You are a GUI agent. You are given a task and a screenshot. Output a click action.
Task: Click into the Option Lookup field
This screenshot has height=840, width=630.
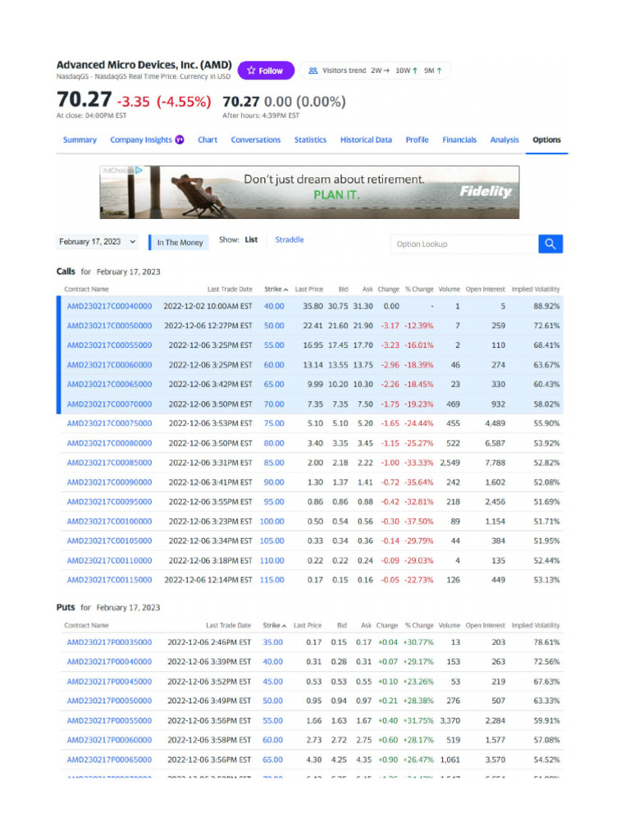click(464, 244)
